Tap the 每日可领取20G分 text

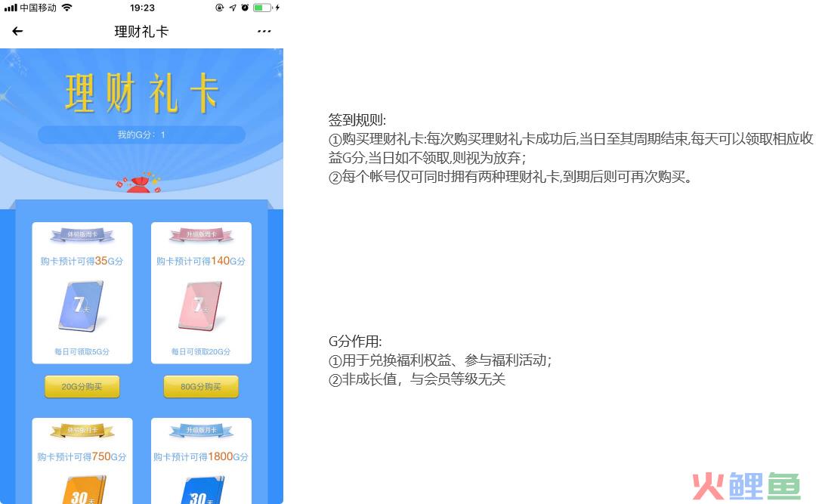click(201, 351)
